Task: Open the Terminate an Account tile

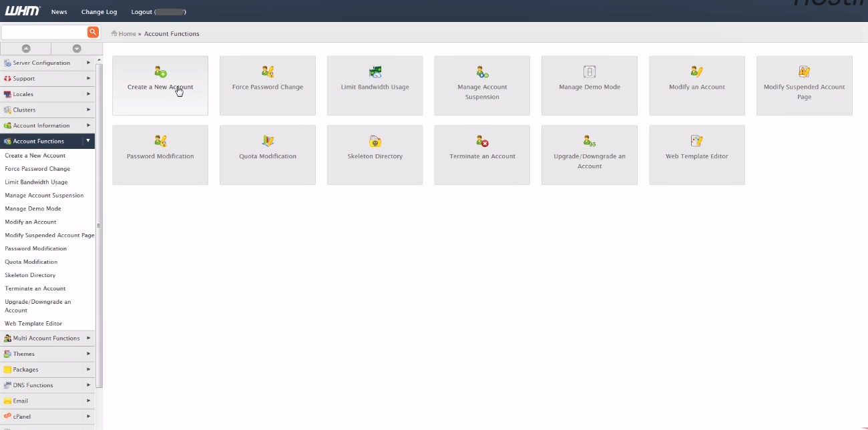Action: point(482,155)
